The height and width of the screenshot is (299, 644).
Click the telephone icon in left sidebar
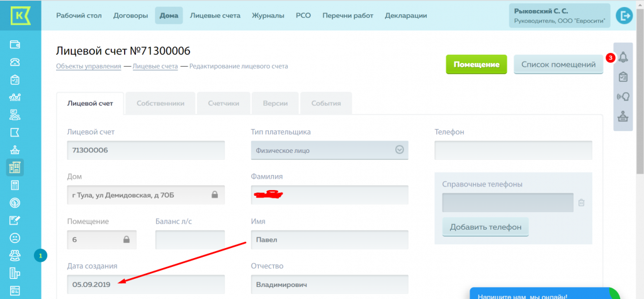click(15, 62)
